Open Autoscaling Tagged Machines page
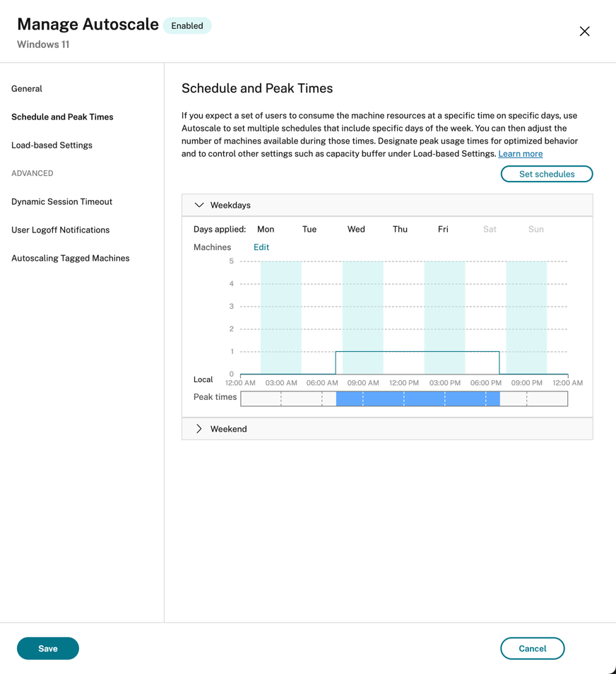 [71, 259]
